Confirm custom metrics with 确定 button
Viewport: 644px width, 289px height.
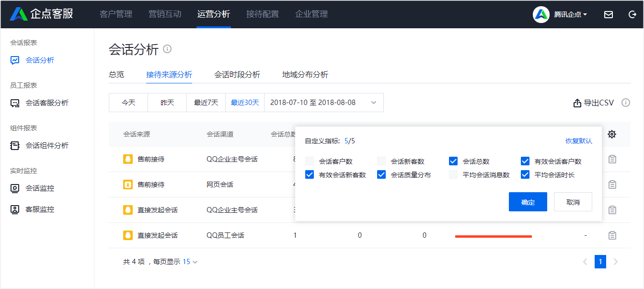click(528, 202)
